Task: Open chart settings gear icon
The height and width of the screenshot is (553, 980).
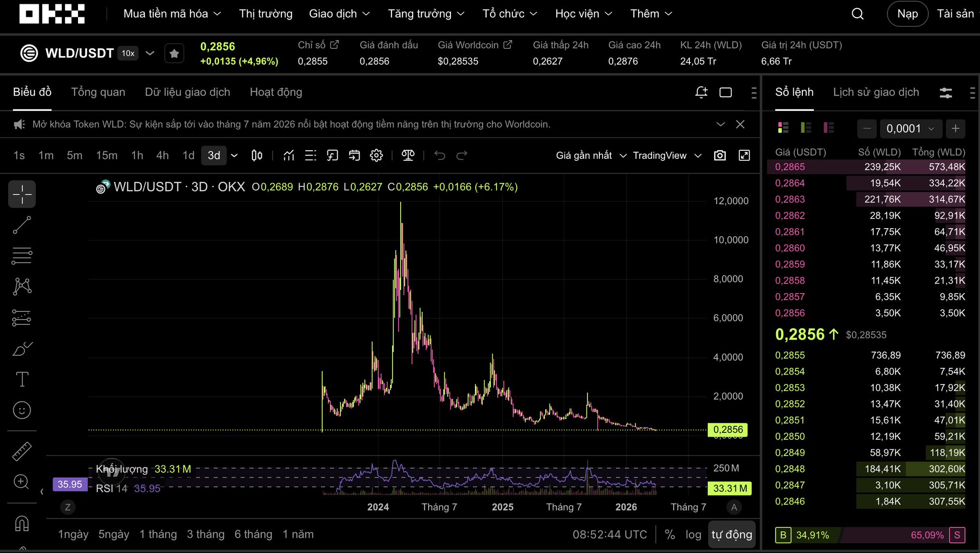Action: coord(376,155)
